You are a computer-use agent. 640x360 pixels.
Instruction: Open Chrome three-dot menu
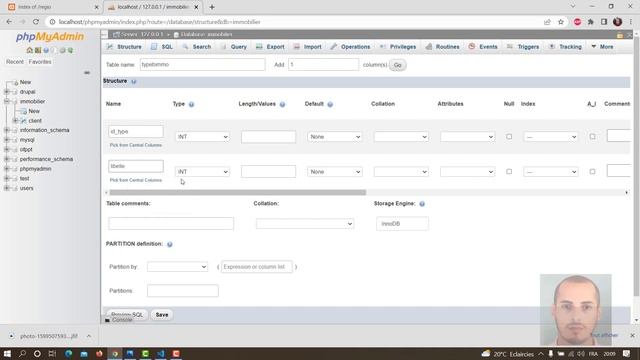pyautogui.click(x=631, y=22)
